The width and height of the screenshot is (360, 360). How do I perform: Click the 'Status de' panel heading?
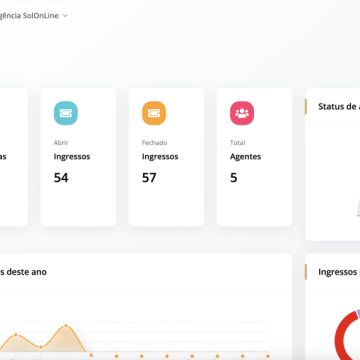pyautogui.click(x=339, y=107)
